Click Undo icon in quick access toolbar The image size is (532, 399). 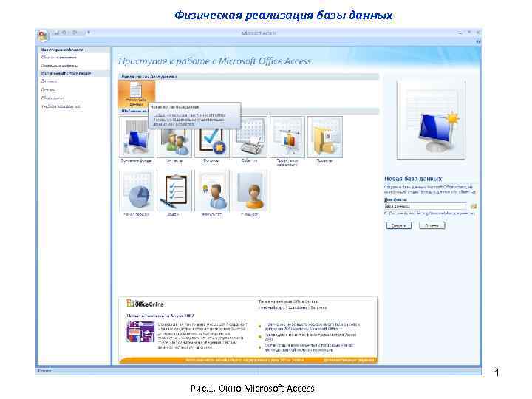click(x=64, y=33)
